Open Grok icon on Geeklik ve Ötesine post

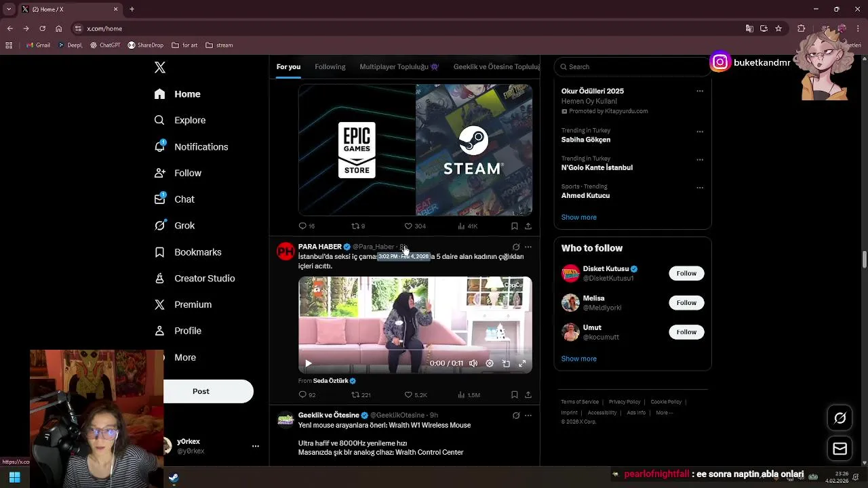[x=516, y=415]
